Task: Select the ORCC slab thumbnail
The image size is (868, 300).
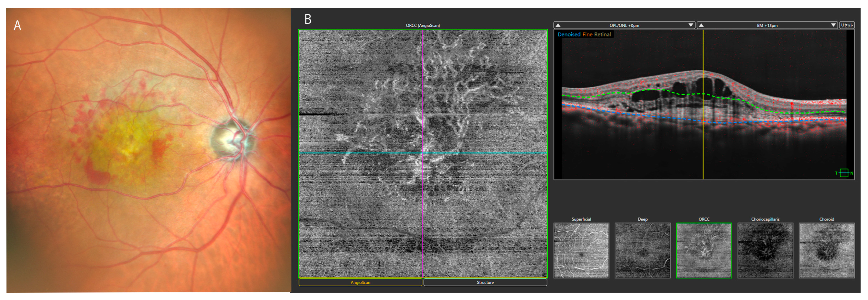Action: point(704,250)
